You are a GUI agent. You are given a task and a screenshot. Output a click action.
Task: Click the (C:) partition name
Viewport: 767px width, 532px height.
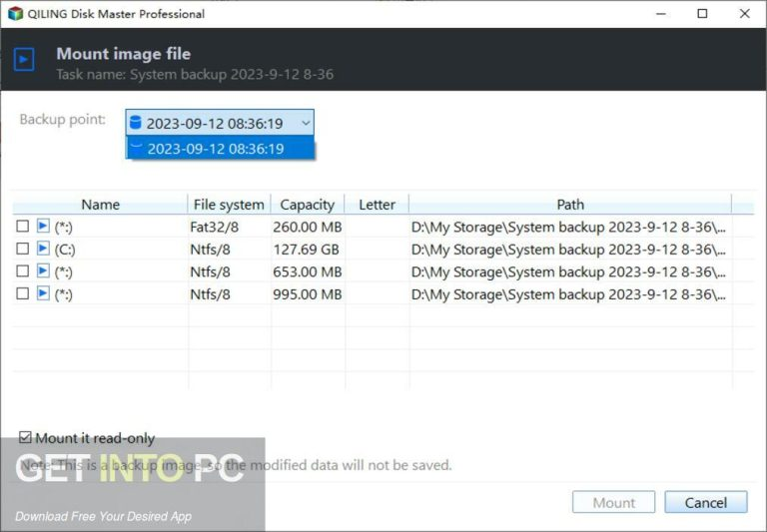[x=65, y=250]
